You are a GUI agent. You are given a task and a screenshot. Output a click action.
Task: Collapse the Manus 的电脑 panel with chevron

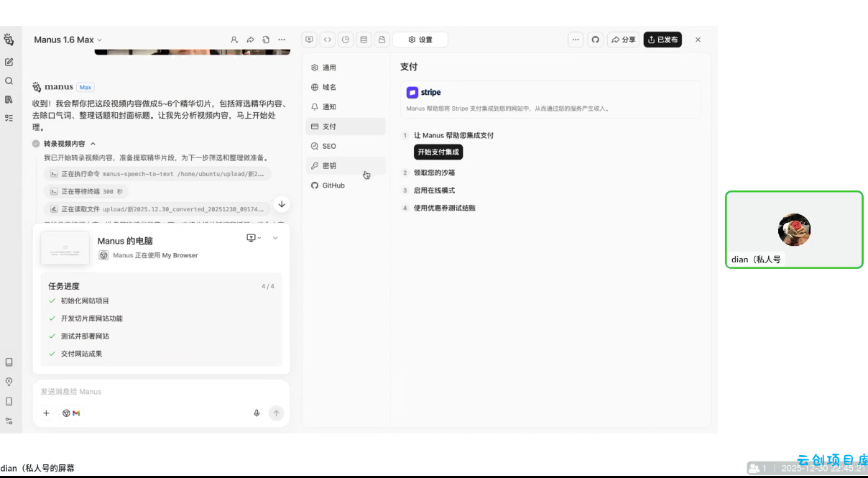[275, 238]
